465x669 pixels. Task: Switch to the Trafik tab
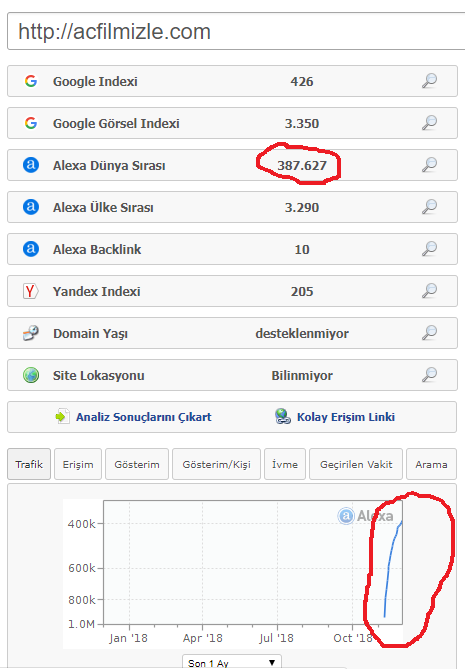(x=29, y=464)
